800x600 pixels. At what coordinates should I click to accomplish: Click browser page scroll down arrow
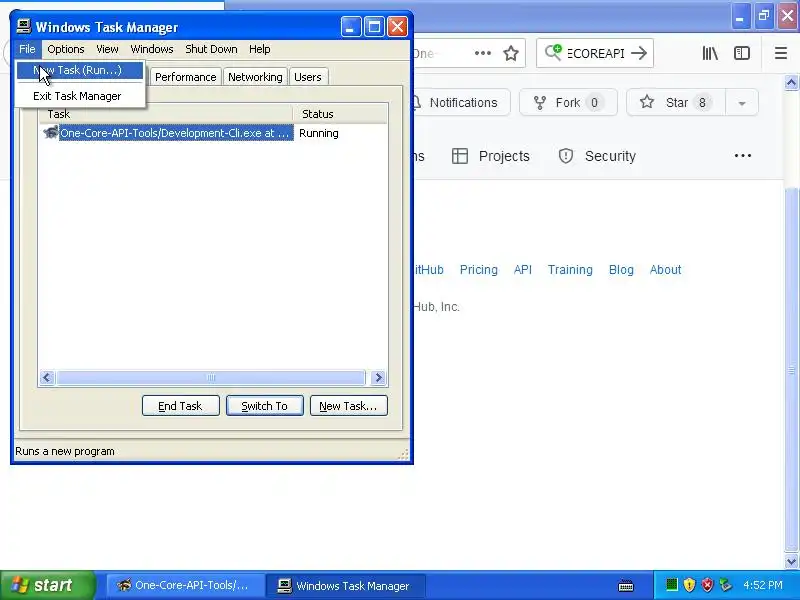[791, 561]
